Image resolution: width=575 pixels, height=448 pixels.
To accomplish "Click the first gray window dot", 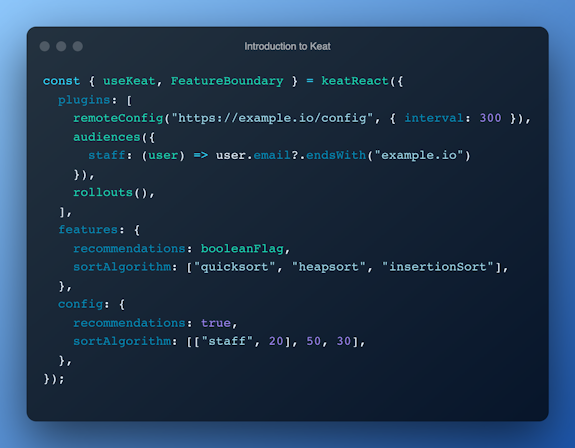I will [x=45, y=46].
